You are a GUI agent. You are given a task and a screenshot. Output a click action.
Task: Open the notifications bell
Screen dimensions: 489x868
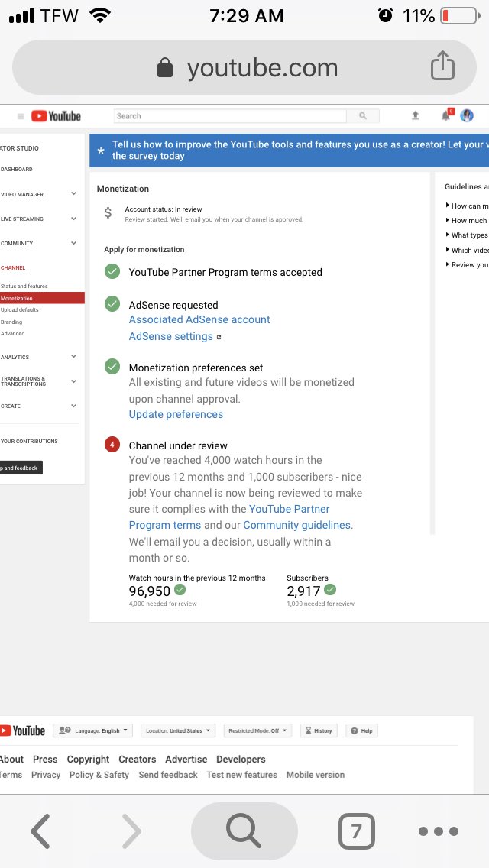446,115
